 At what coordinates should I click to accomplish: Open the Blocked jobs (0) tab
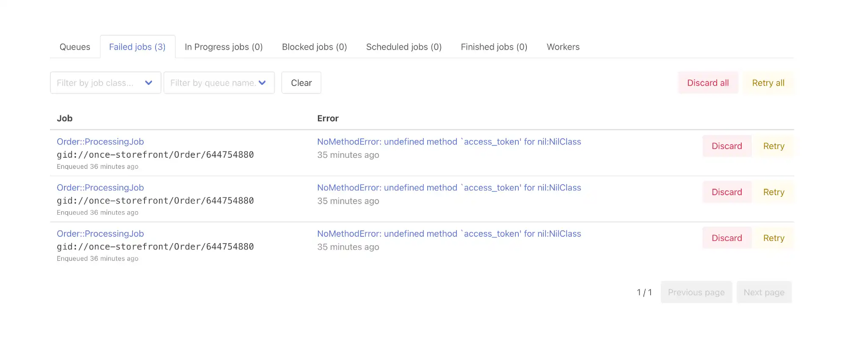click(314, 47)
